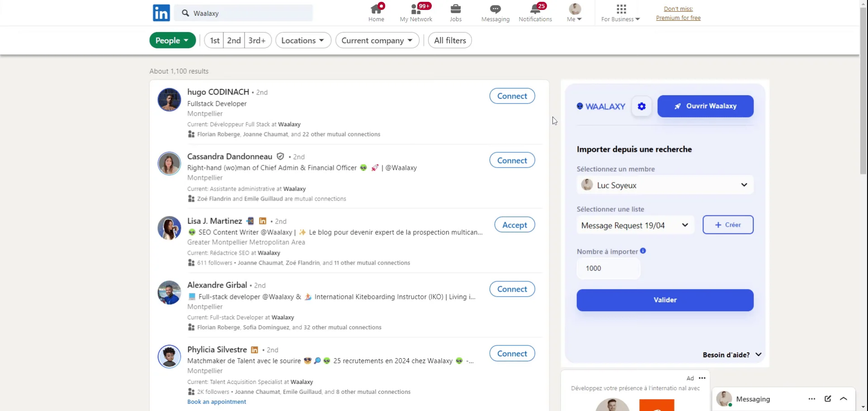Click the Waalaxy search field
This screenshot has width=868, height=411.
[244, 13]
